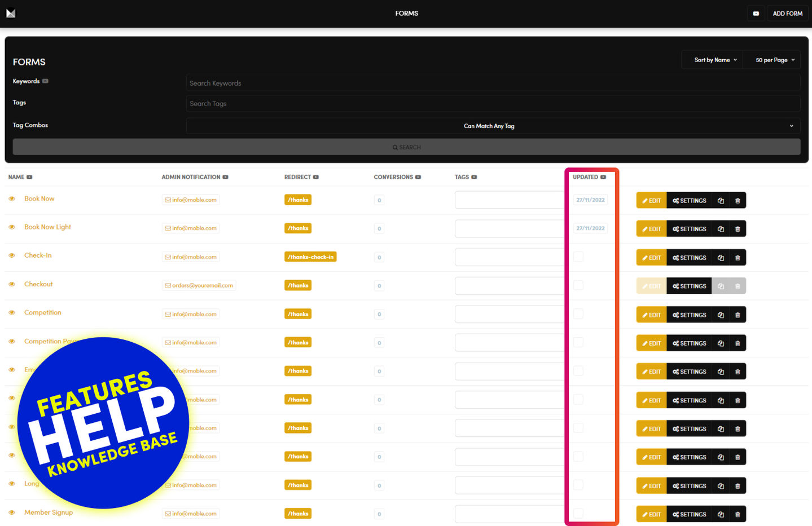
Task: Click the trash icon in the Competition row
Action: 738,315
